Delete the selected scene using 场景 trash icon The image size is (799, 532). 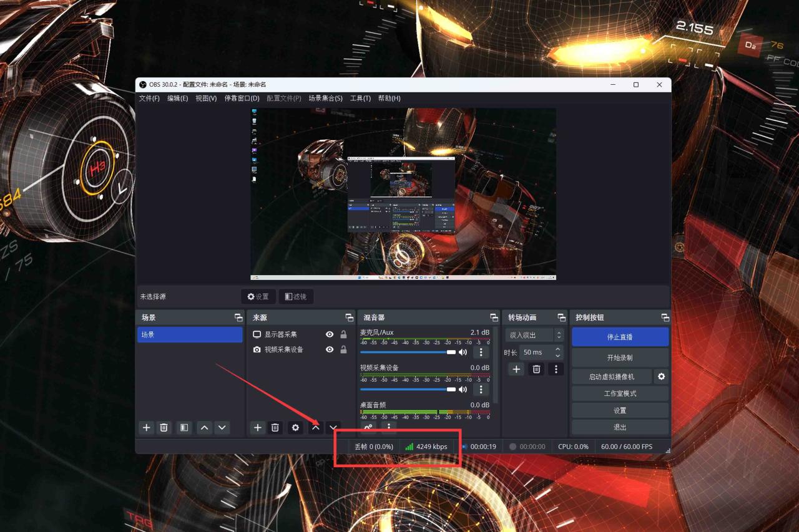pos(164,428)
